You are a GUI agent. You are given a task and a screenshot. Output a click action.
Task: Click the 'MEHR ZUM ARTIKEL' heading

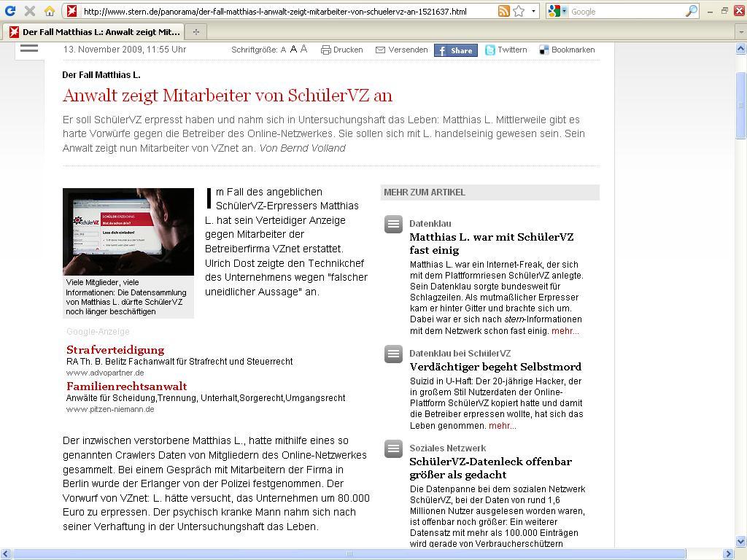(x=425, y=192)
